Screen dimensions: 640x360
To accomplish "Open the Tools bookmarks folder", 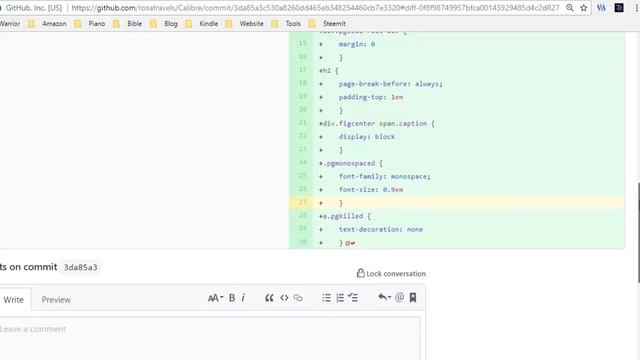I will pos(287,24).
